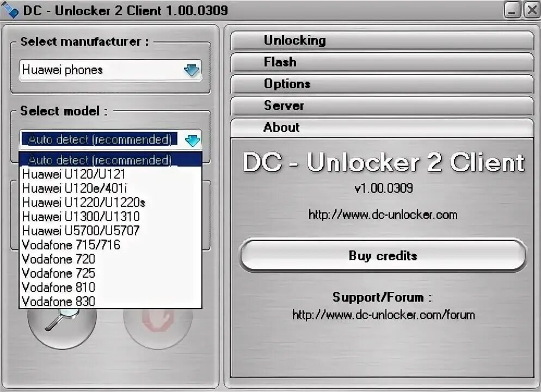Click the Huawei phones manufacturer field
The height and width of the screenshot is (392, 541).
point(110,70)
